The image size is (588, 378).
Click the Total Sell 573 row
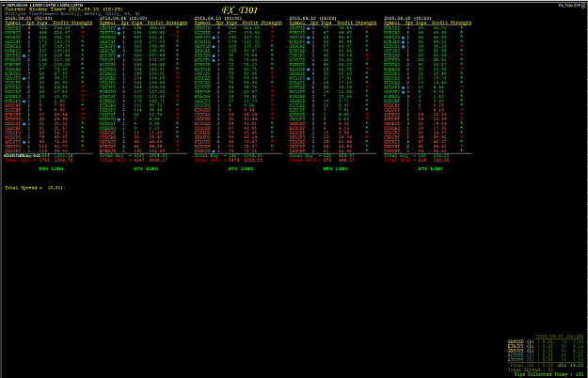(x=324, y=160)
